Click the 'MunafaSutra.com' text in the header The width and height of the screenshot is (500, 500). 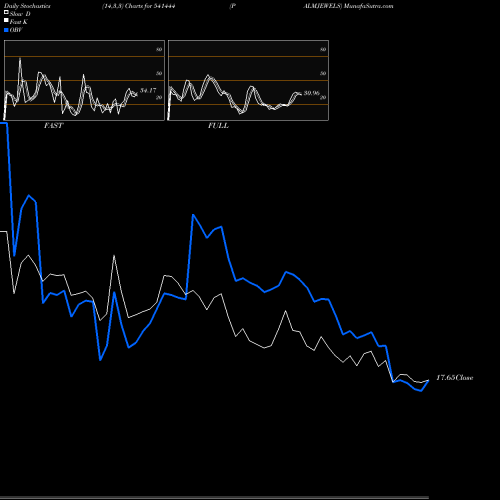(x=369, y=6)
